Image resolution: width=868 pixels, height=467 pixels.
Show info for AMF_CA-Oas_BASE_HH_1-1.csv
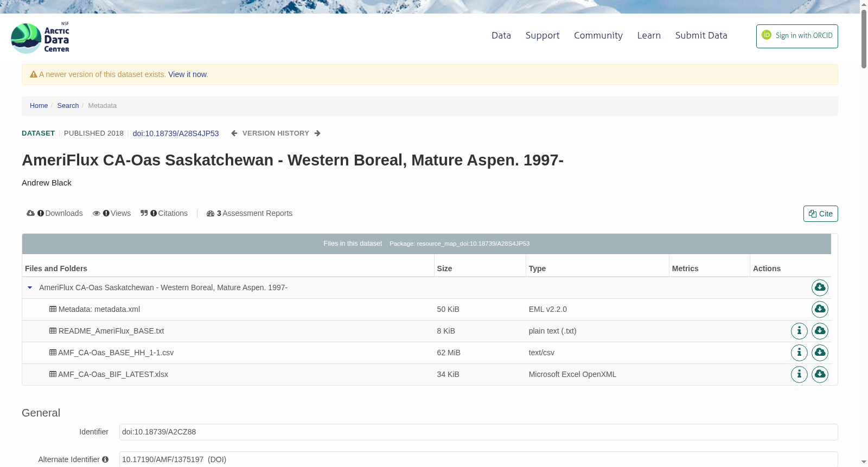pyautogui.click(x=799, y=353)
